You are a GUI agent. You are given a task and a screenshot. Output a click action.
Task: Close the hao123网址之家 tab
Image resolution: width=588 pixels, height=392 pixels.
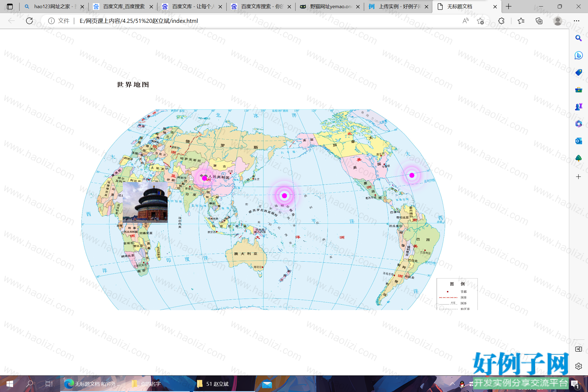82,7
